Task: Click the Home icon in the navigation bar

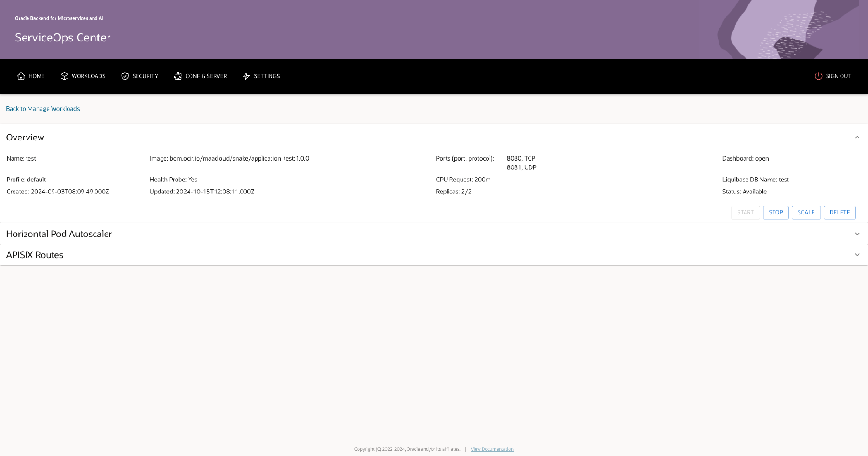Action: tap(20, 76)
